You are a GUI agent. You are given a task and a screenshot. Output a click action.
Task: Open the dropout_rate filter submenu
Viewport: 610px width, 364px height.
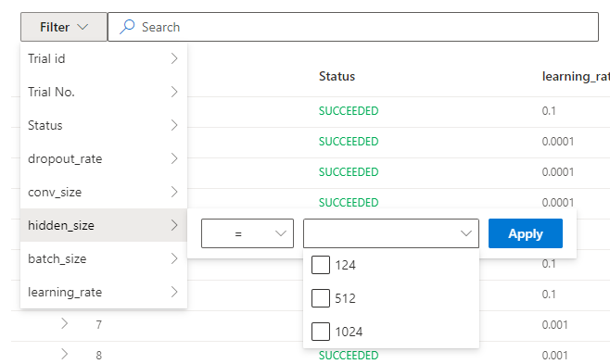pos(104,159)
